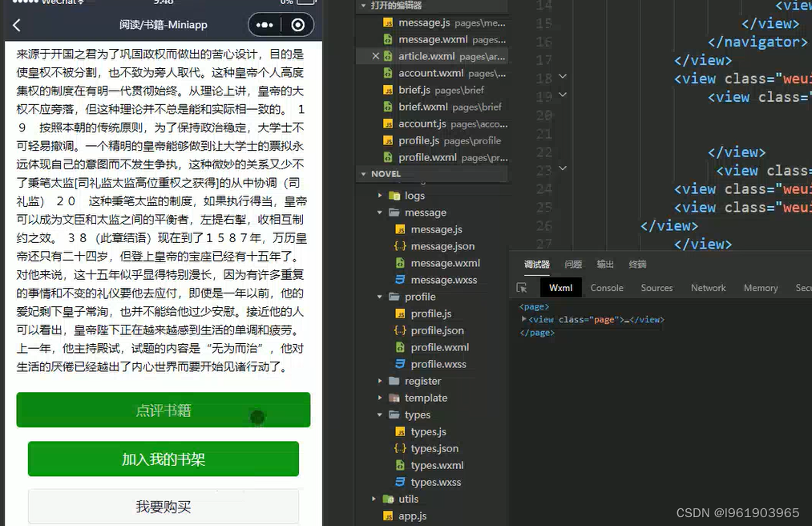This screenshot has height=526, width=812.
Task: Collapse the types folder
Action: pyautogui.click(x=380, y=415)
